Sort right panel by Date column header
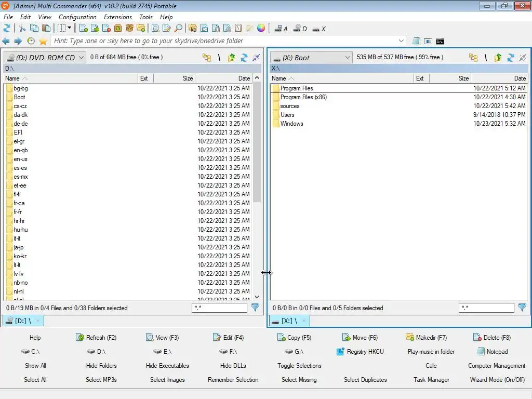The height and width of the screenshot is (399, 532). (499, 78)
